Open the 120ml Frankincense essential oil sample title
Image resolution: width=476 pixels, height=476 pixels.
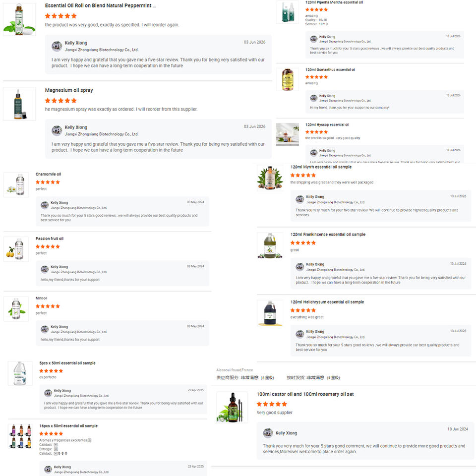pos(328,235)
